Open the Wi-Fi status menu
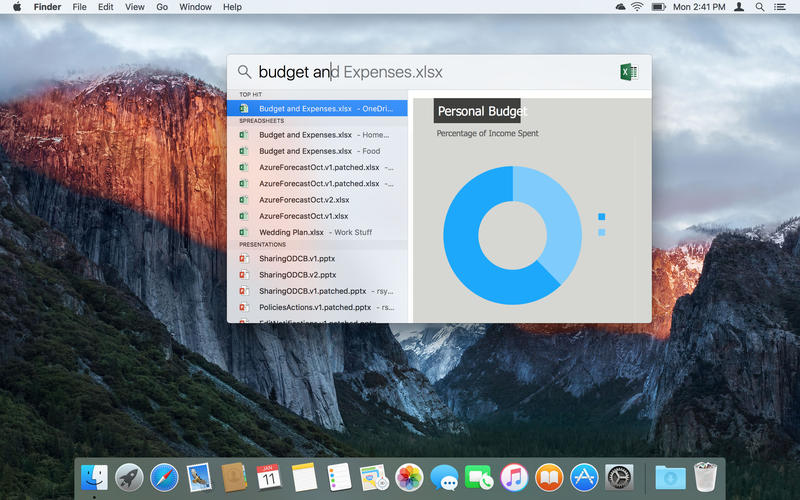This screenshot has width=800, height=500. [637, 7]
